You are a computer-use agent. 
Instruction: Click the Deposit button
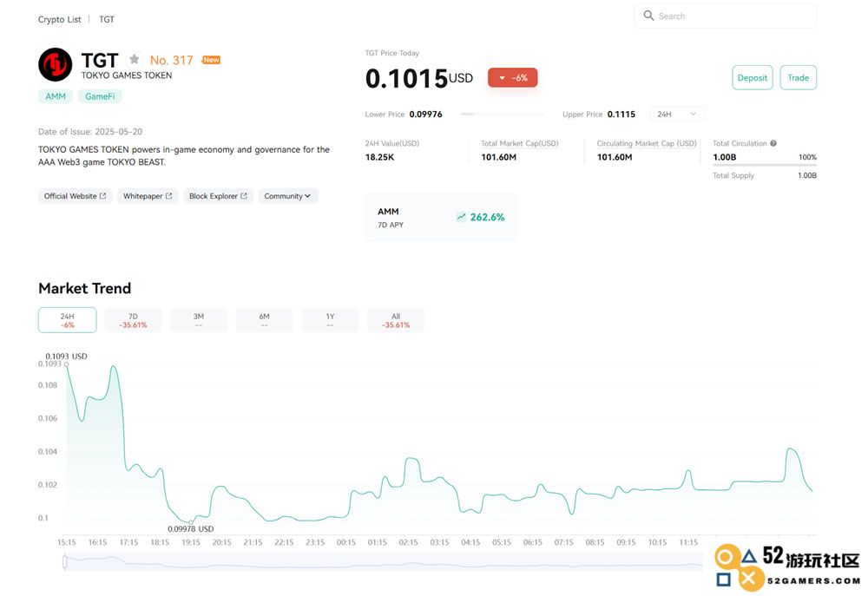pyautogui.click(x=753, y=77)
